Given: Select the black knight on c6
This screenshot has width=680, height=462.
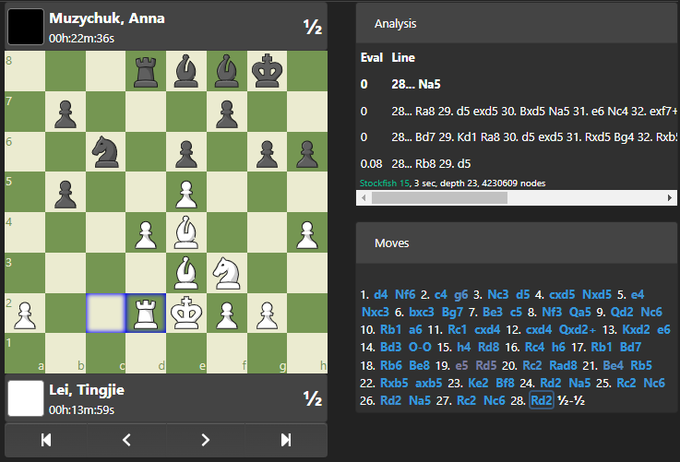Looking at the screenshot, I should click(105, 151).
